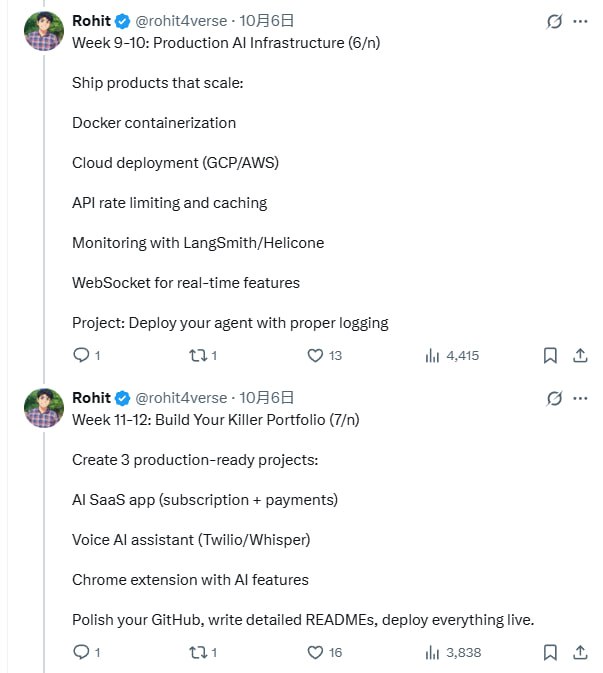Share the Week 9-10 infrastructure tweet
Screen dimensions: 603x673
(580, 355)
